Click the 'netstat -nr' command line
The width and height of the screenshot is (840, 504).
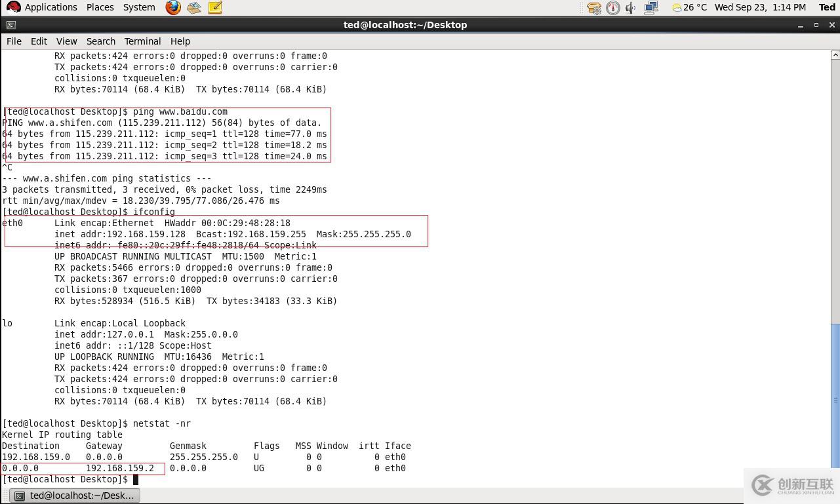(96, 423)
